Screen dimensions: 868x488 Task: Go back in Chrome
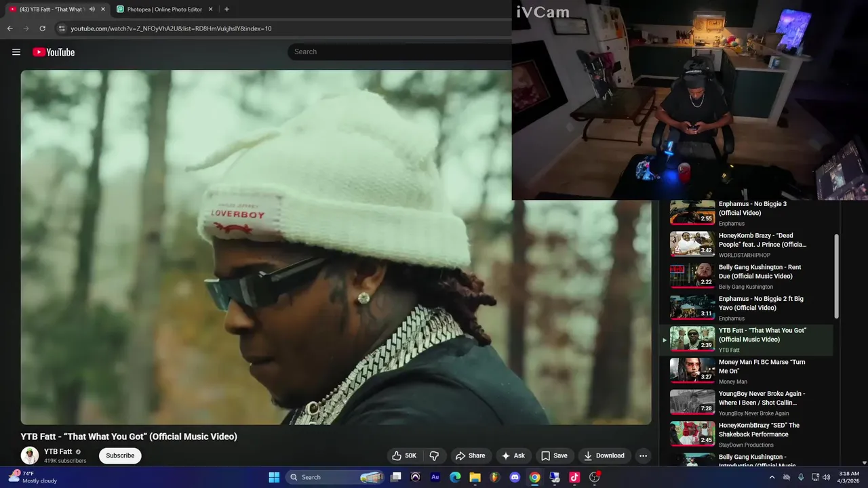tap(9, 28)
